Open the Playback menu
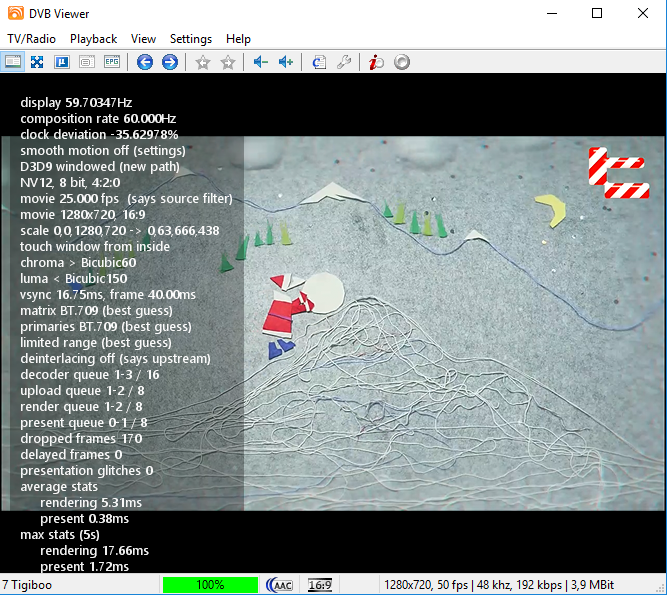This screenshot has width=667, height=595. click(93, 39)
